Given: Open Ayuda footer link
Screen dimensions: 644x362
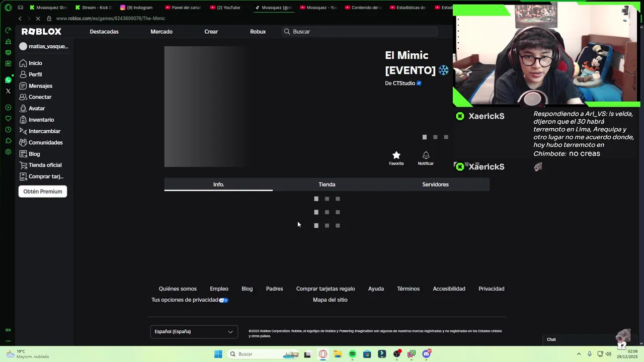Looking at the screenshot, I should click(x=376, y=289).
